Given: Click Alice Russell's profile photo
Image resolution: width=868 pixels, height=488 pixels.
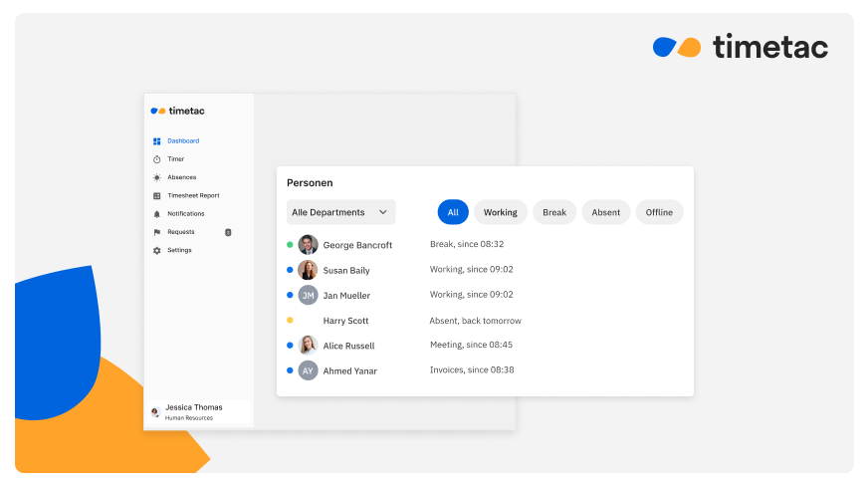Looking at the screenshot, I should (x=308, y=346).
